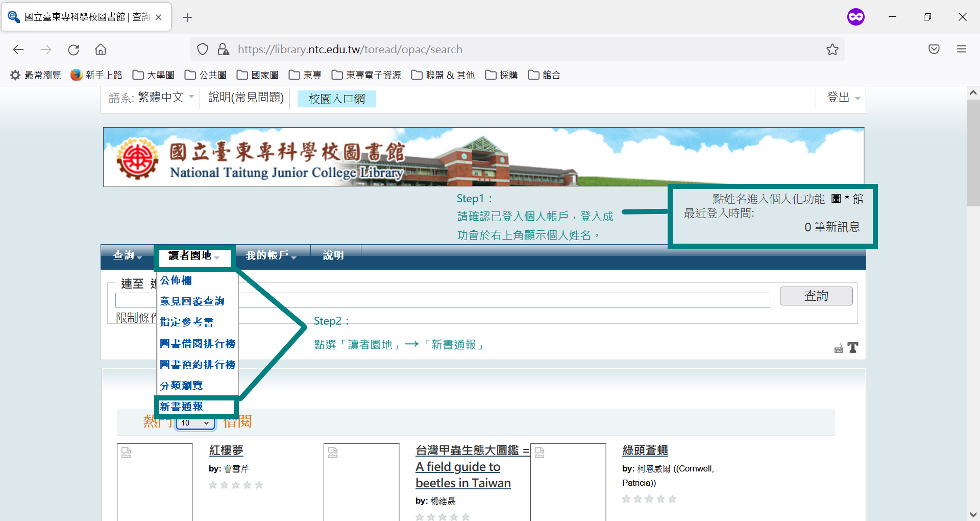Select 圖書借閱排行榜 menu item
The image size is (980, 521).
coord(198,344)
